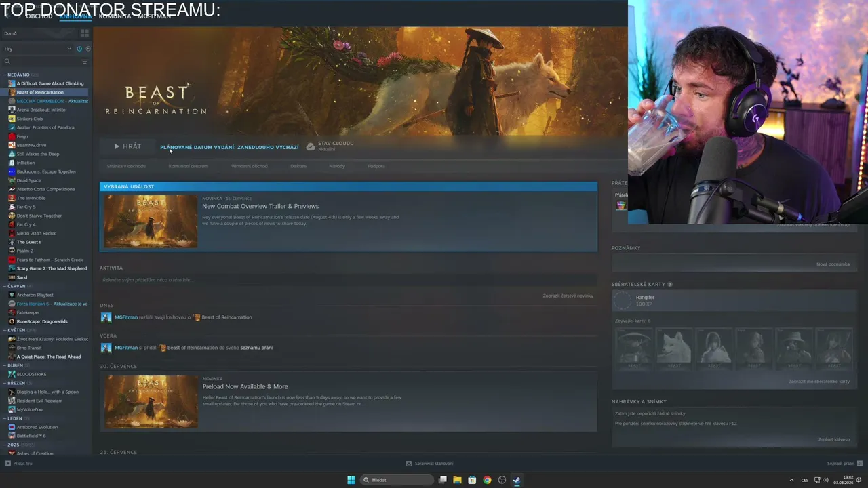Launch File Explorer from the taskbar

pos(458,480)
